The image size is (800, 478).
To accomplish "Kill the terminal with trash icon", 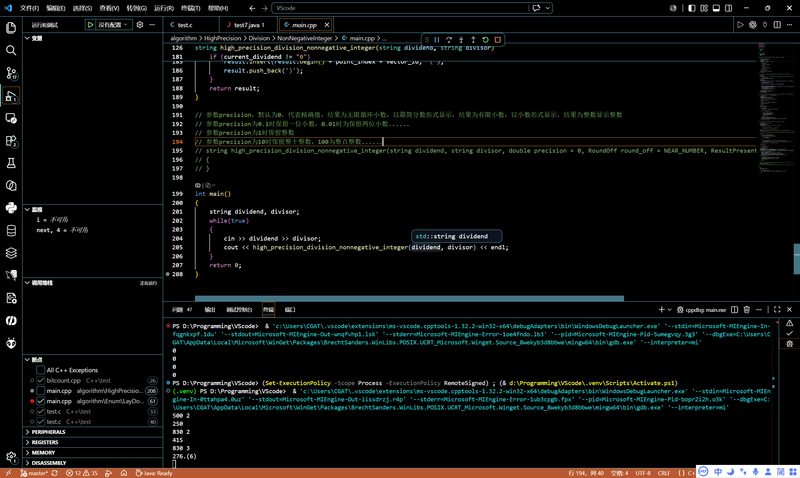I will 747,310.
